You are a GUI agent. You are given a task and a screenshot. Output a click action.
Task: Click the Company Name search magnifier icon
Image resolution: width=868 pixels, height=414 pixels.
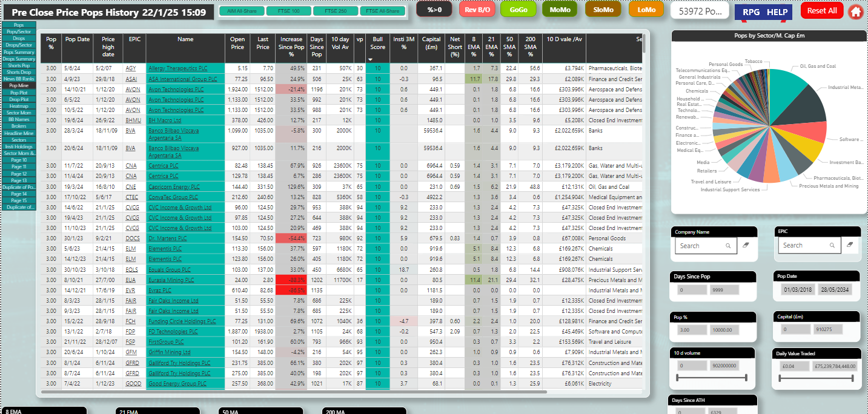[x=728, y=246]
